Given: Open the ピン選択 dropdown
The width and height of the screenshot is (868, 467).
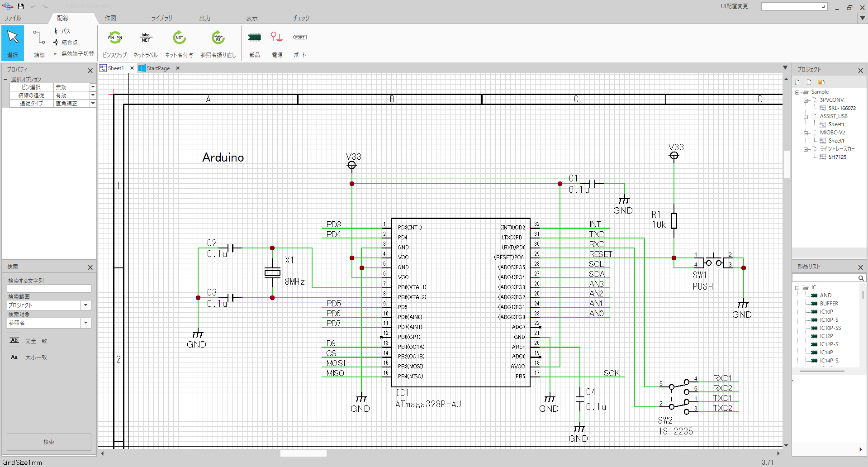Looking at the screenshot, I should point(93,87).
